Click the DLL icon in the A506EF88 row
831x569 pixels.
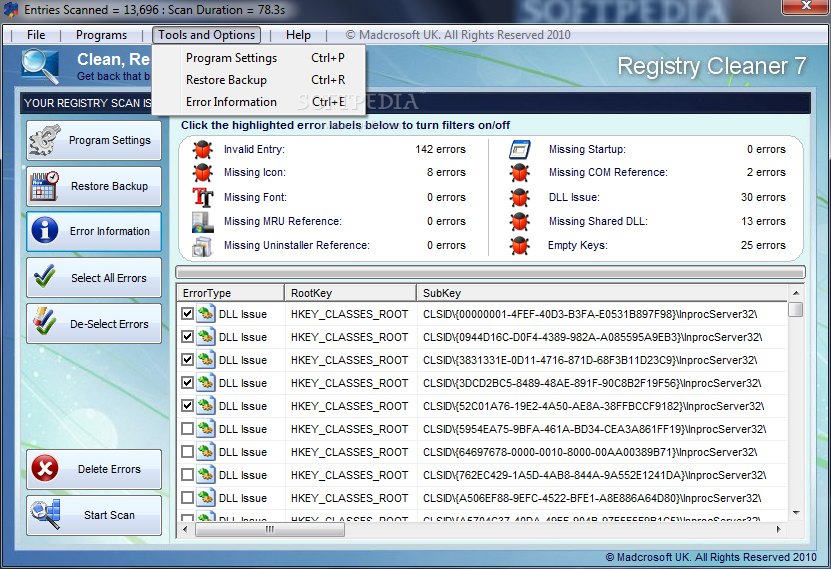click(206, 497)
